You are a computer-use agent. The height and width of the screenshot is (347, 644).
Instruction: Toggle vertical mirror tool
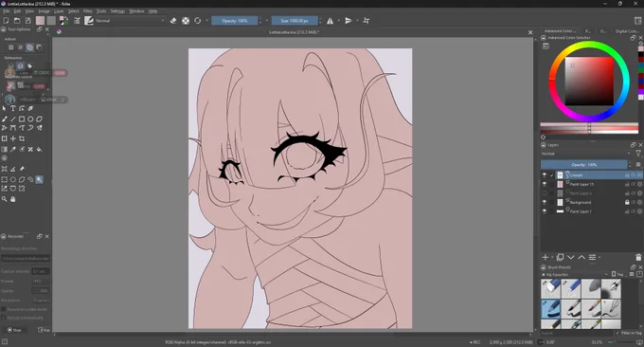click(349, 20)
